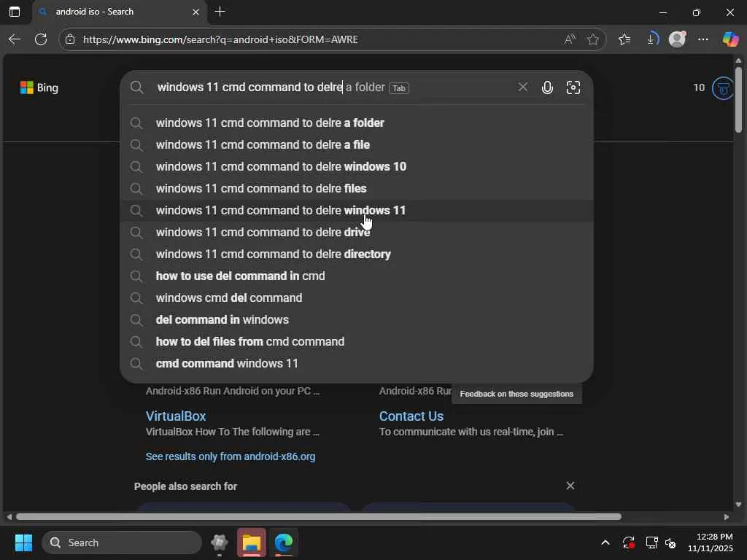Screen dimensions: 747x560
Task: Open Microsoft Edge from the taskbar
Action: click(284, 542)
